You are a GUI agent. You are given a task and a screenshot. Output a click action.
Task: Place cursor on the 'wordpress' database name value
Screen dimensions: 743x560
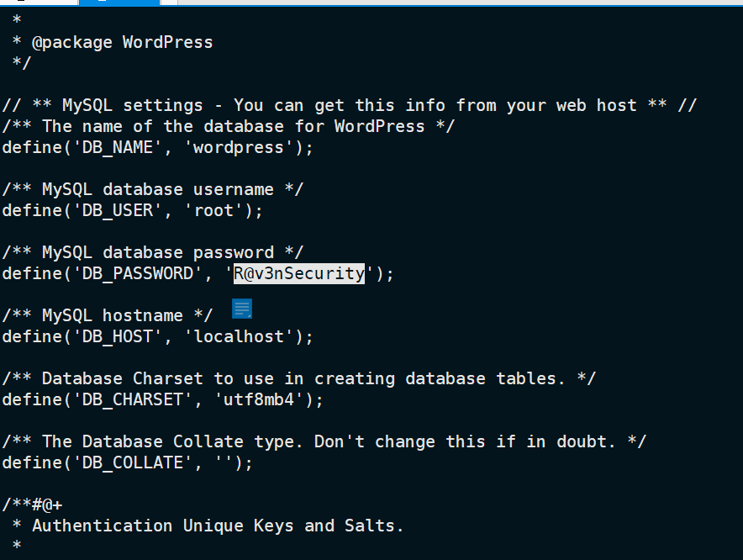(239, 147)
